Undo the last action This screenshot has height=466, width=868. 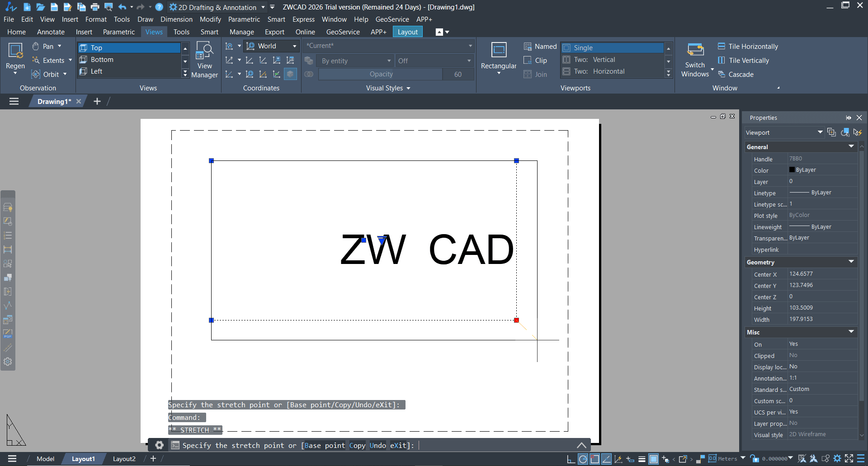point(123,7)
